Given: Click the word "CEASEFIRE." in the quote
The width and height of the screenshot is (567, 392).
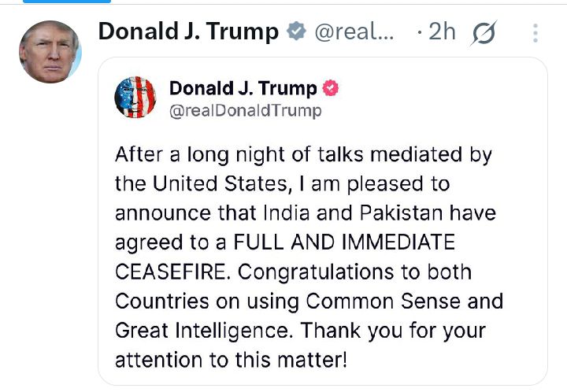Looking at the screenshot, I should 172,272.
